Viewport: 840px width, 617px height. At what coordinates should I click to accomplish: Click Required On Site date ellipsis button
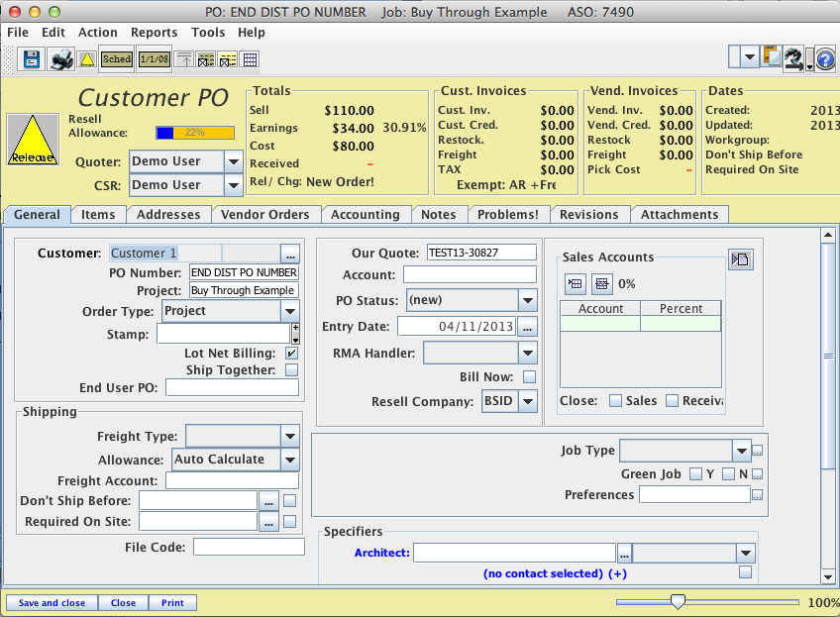268,522
